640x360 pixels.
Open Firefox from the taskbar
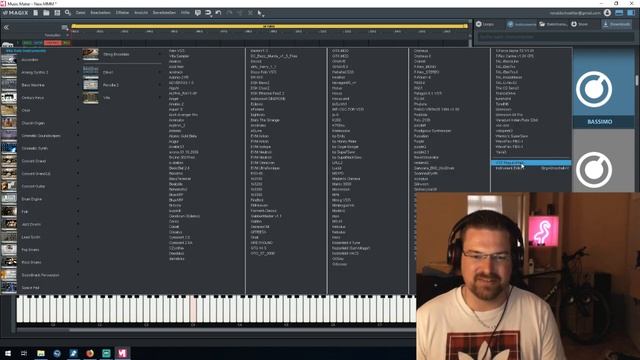point(89,353)
